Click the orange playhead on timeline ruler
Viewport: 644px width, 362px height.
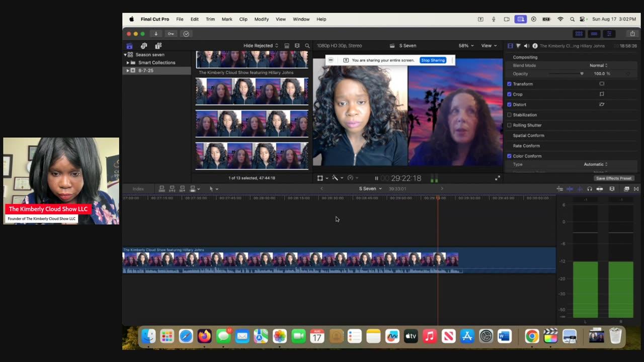click(x=438, y=198)
